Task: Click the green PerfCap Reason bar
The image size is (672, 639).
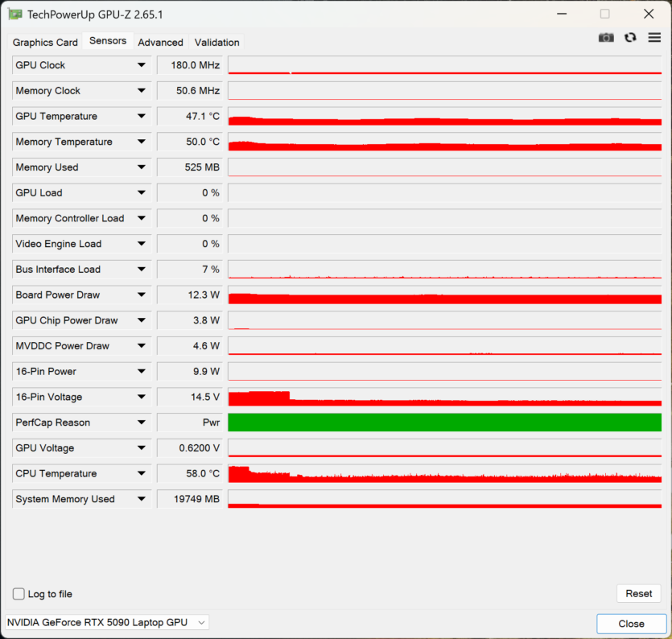Action: click(x=444, y=423)
